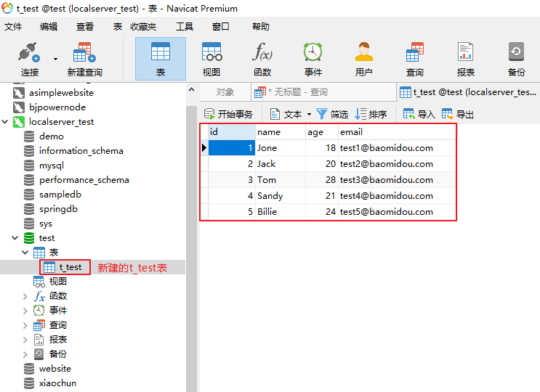Viewport: 540px width, 392px height.
Task: Select the demo database
Action: tap(52, 136)
